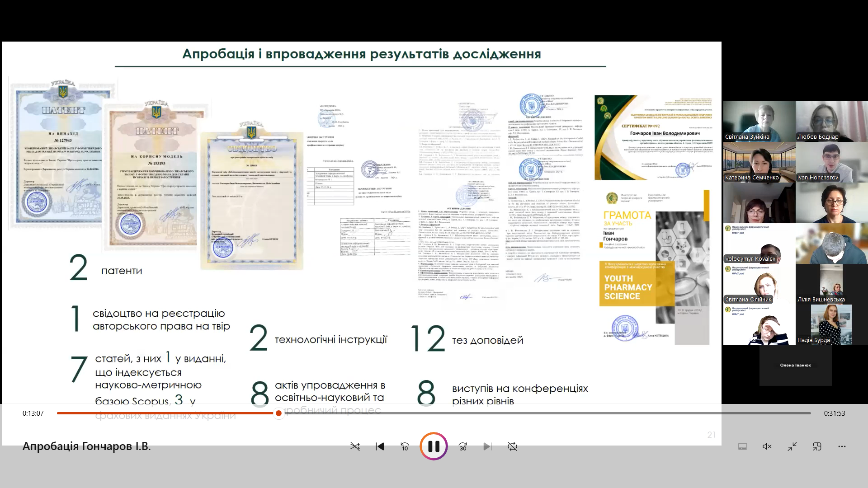868x488 pixels.
Task: Click the text '12 тез доповідей'
Action: pos(467,339)
